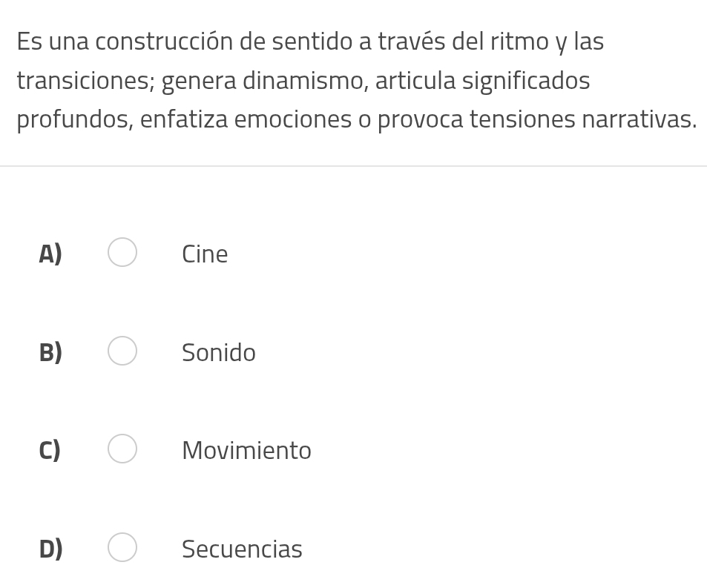Click the 'Cine' answer text
The width and height of the screenshot is (707, 588).
click(205, 254)
